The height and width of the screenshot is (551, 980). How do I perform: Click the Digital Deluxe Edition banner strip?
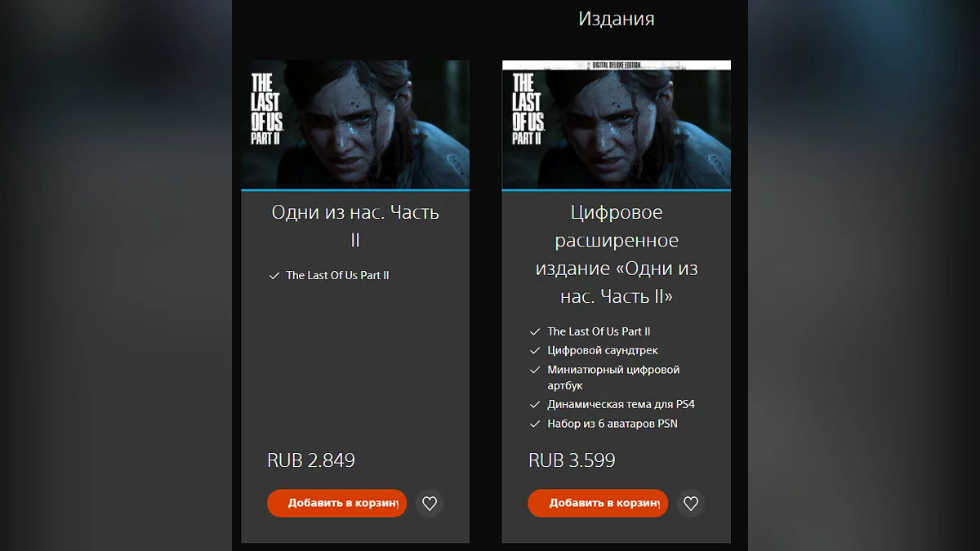pyautogui.click(x=617, y=64)
